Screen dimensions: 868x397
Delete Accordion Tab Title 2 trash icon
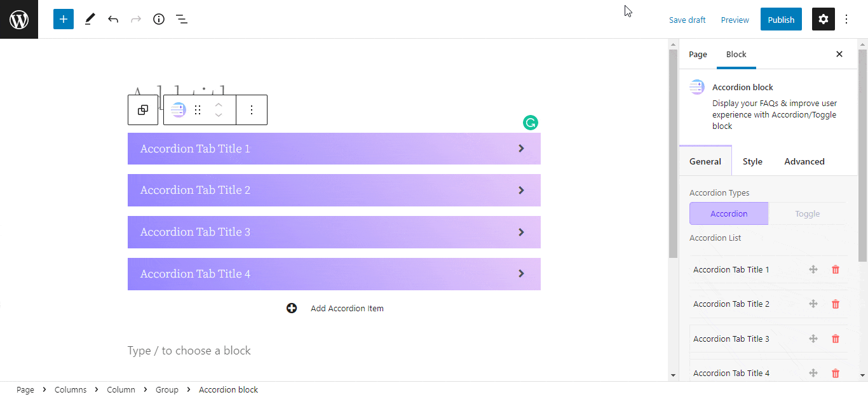(x=836, y=304)
